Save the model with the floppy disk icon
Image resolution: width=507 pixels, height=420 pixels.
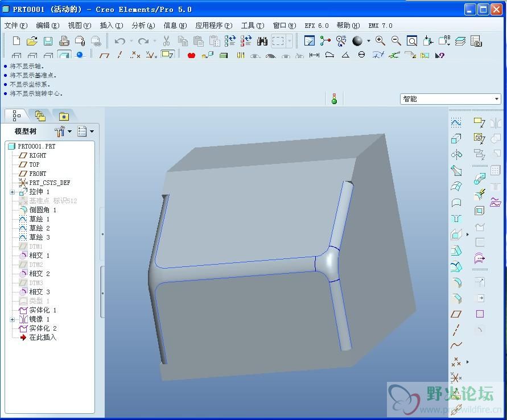(48, 41)
